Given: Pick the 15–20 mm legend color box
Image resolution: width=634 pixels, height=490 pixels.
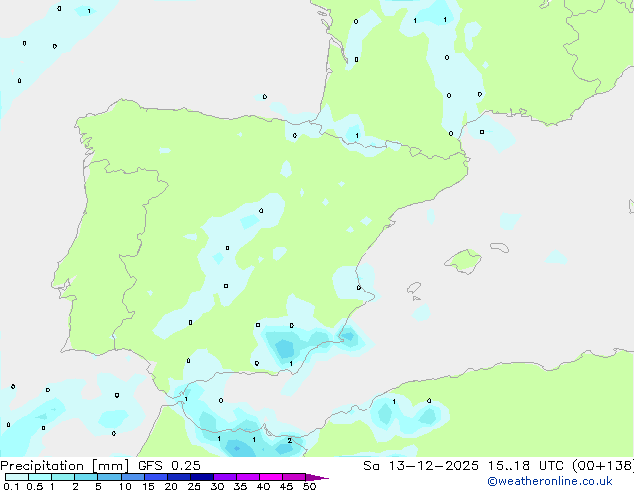Looking at the screenshot, I should (x=156, y=477).
